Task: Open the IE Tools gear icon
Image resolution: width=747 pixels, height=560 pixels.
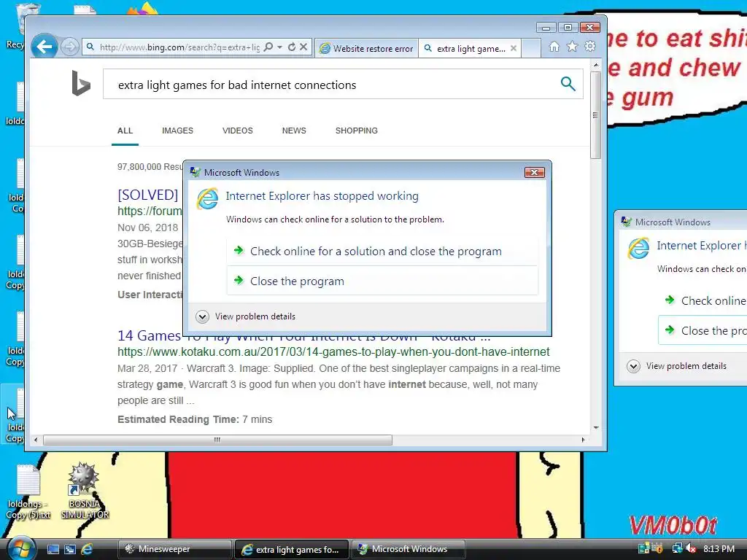Action: click(x=590, y=47)
